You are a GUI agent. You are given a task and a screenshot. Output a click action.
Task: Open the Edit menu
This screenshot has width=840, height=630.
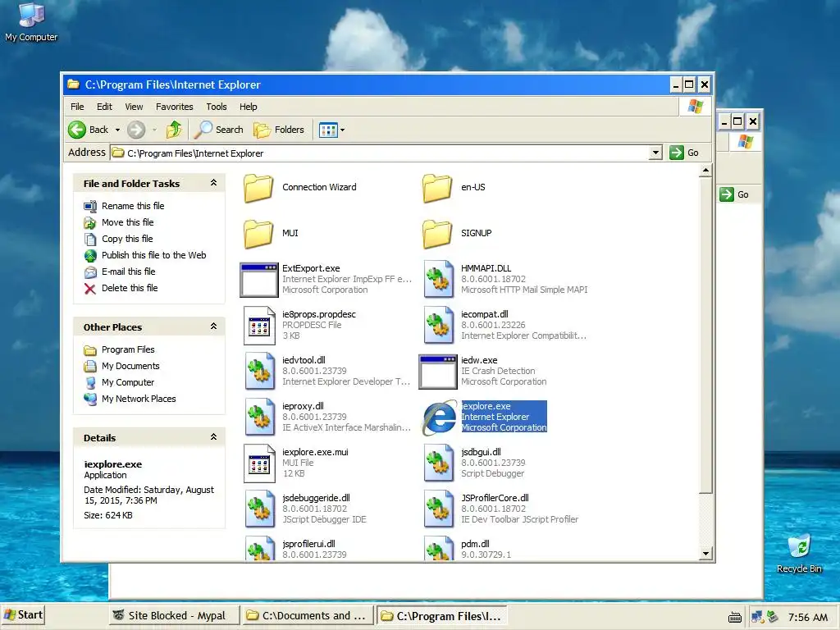pyautogui.click(x=104, y=107)
